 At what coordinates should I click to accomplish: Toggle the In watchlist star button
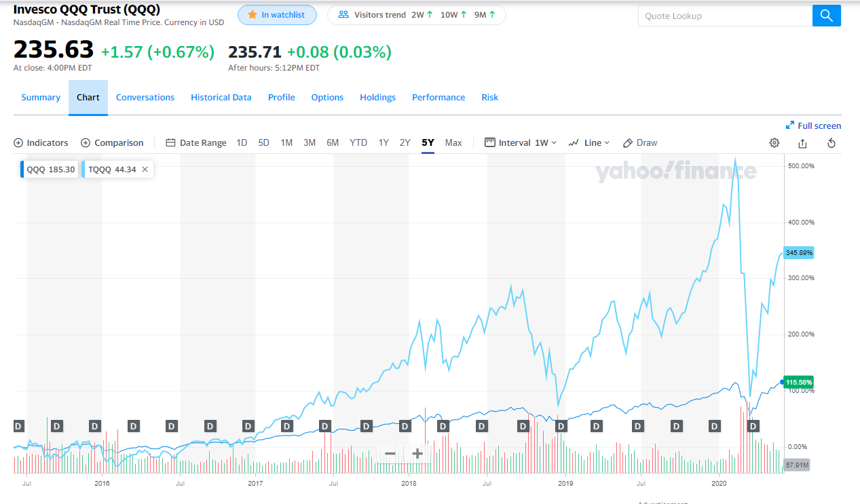tap(277, 15)
